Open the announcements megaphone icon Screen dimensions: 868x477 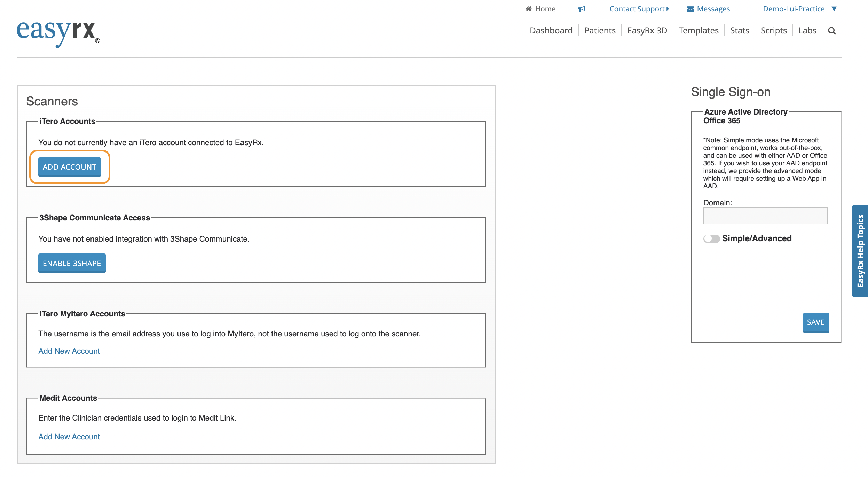point(582,9)
